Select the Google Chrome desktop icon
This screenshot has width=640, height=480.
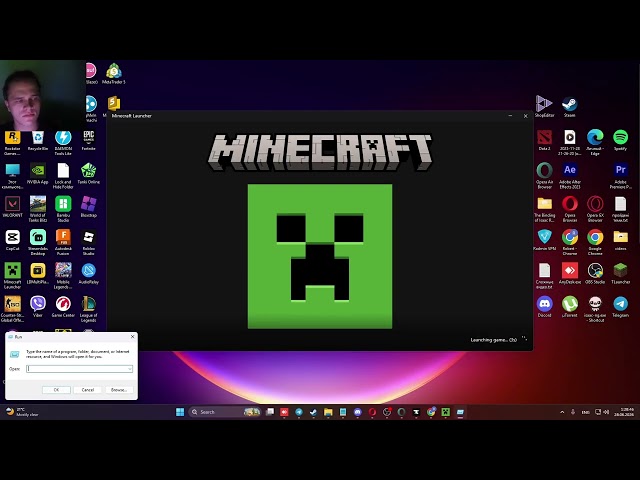coord(595,243)
